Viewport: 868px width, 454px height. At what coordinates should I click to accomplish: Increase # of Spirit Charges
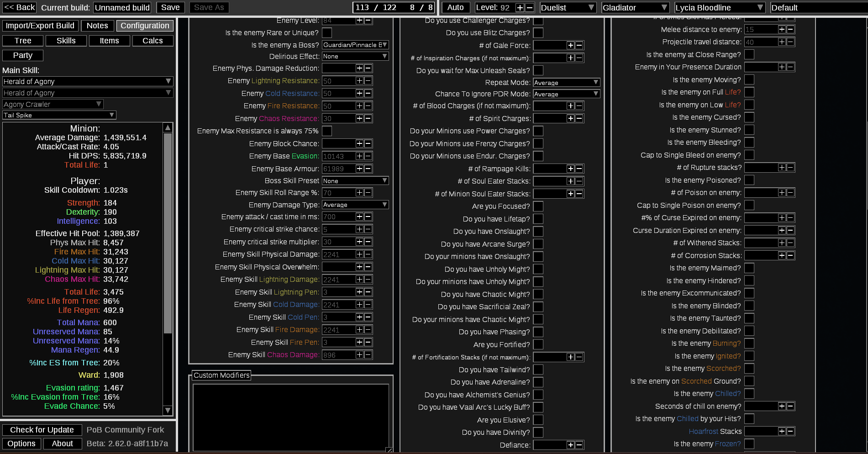571,118
